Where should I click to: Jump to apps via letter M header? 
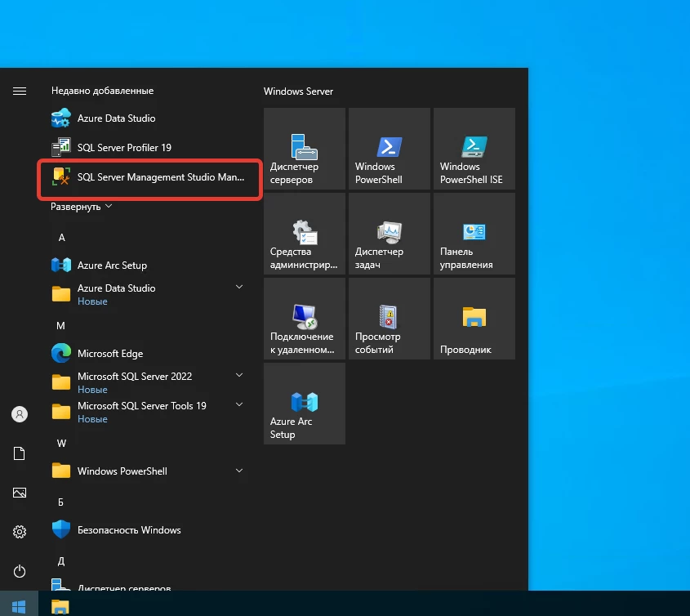pos(60,325)
